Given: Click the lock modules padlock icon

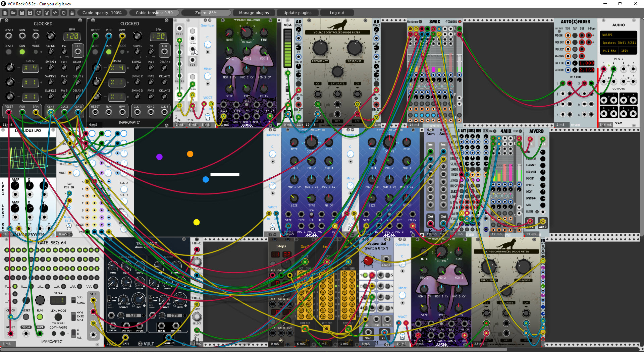Looking at the screenshot, I should (72, 13).
